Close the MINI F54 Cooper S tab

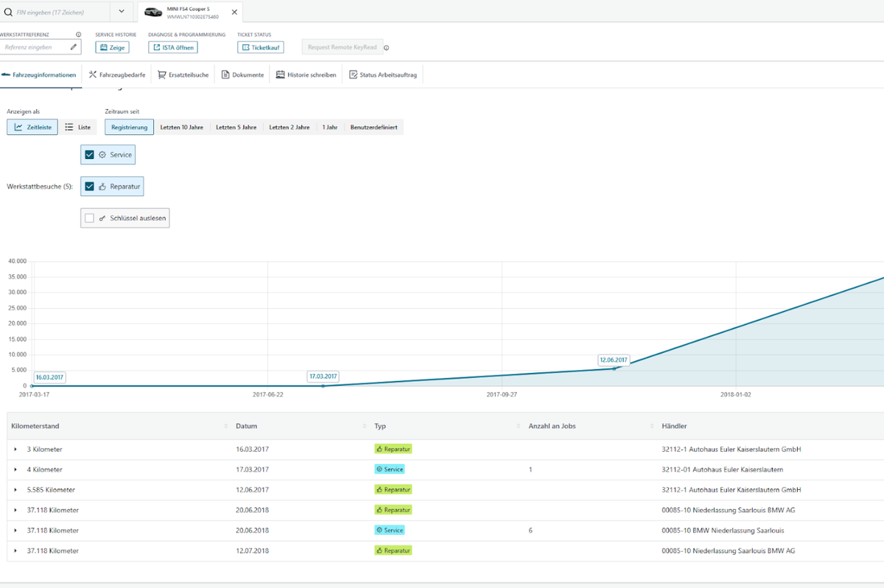pos(234,12)
